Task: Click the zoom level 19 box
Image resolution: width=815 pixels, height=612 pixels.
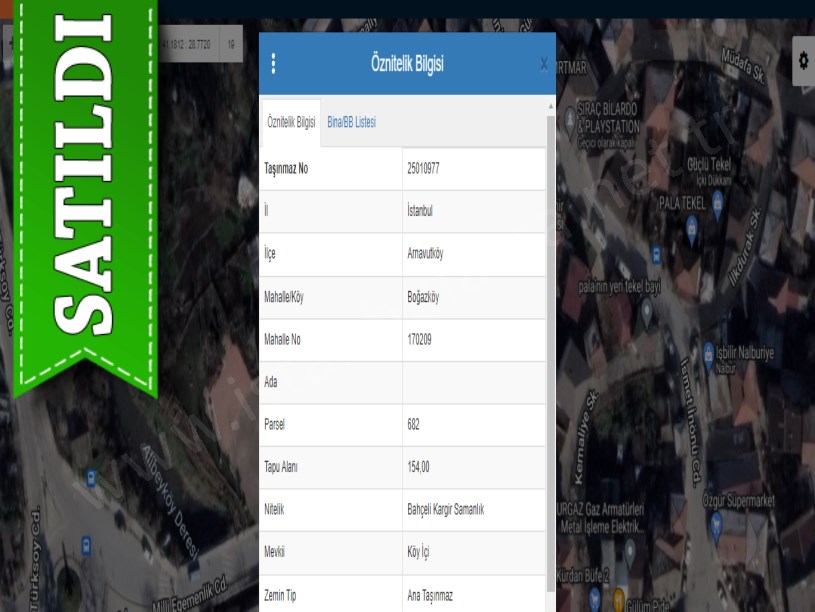Action: (231, 44)
